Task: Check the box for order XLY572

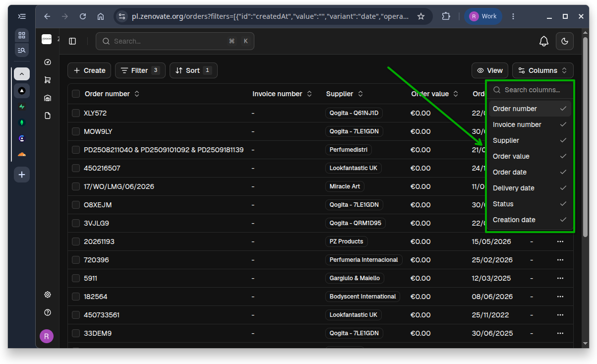Action: point(76,113)
